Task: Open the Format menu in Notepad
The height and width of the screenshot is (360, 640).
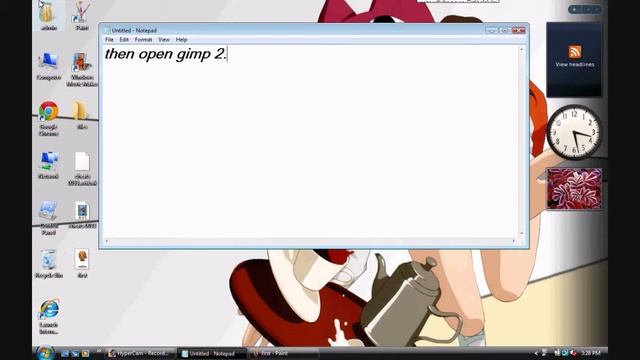Action: coord(143,40)
